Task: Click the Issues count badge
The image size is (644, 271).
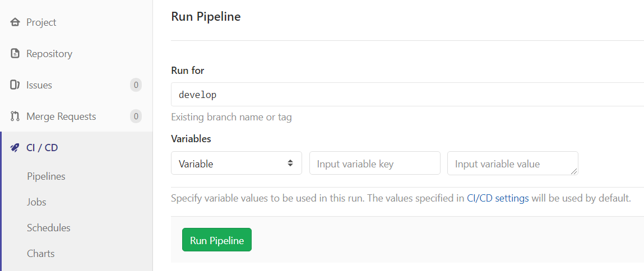Action: pos(136,85)
